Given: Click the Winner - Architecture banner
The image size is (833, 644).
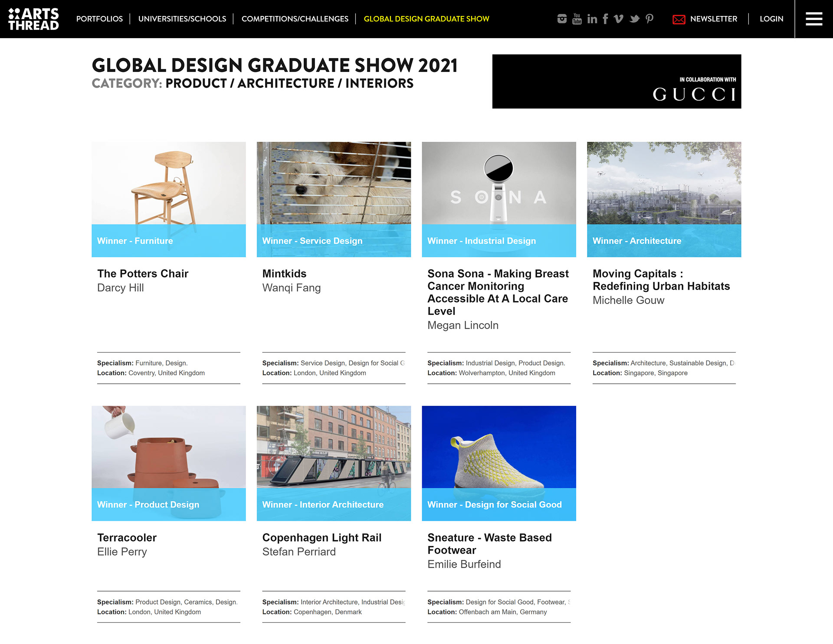Looking at the screenshot, I should [664, 241].
